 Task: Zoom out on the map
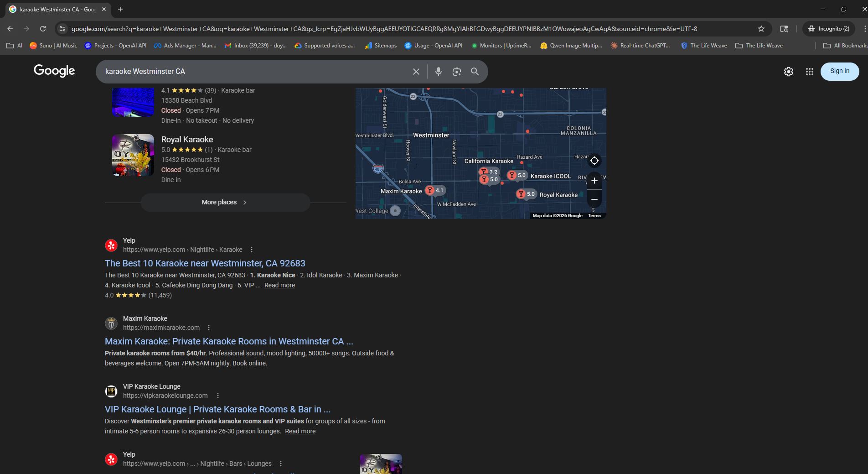tap(594, 199)
